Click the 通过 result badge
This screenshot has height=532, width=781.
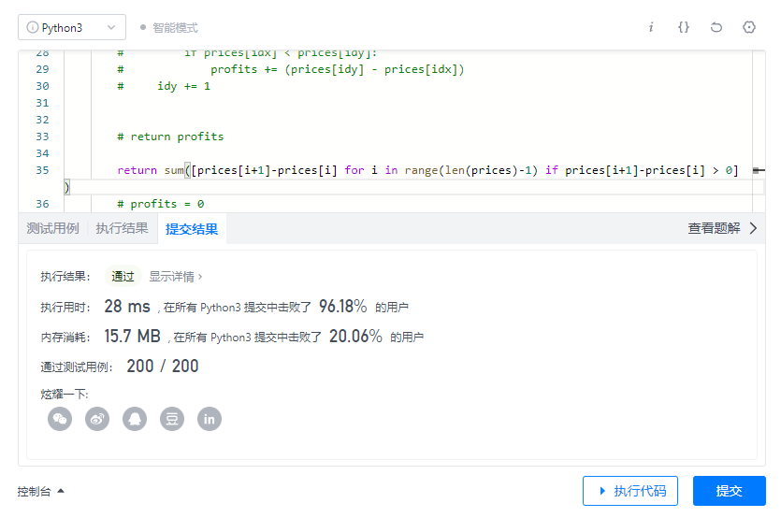[x=123, y=277]
